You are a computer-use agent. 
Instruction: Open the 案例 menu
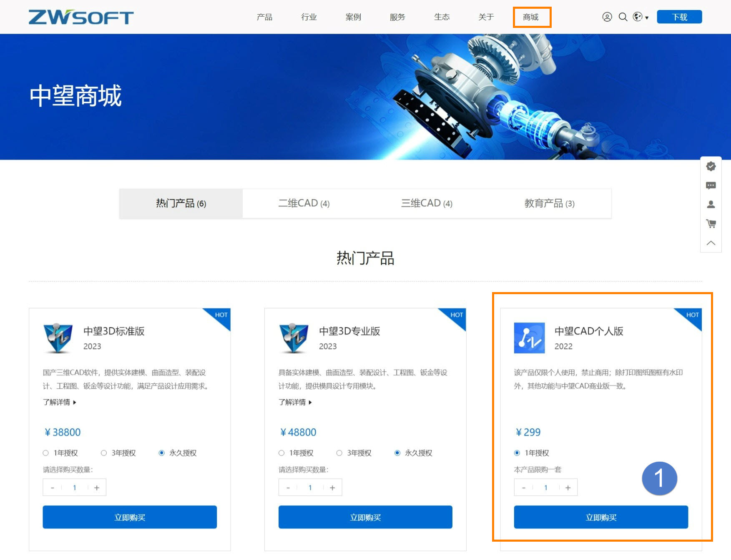coord(353,17)
